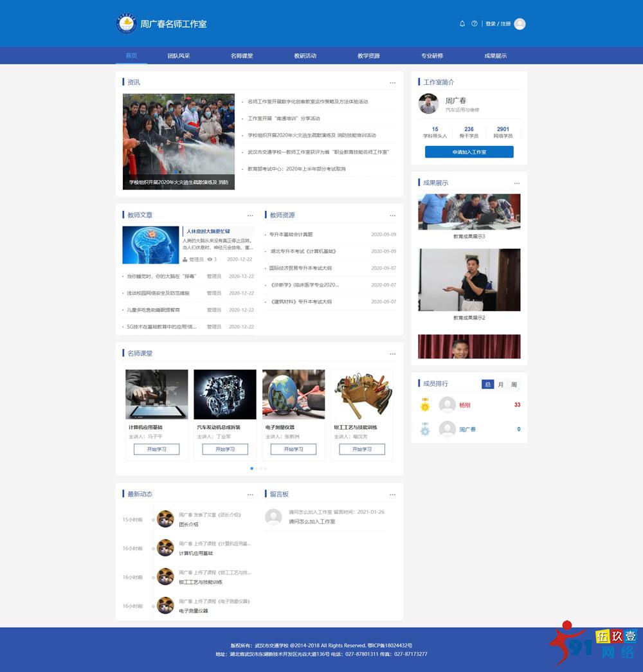Switch ranking to 月 tab
Image resolution: width=643 pixels, height=672 pixels.
501,385
